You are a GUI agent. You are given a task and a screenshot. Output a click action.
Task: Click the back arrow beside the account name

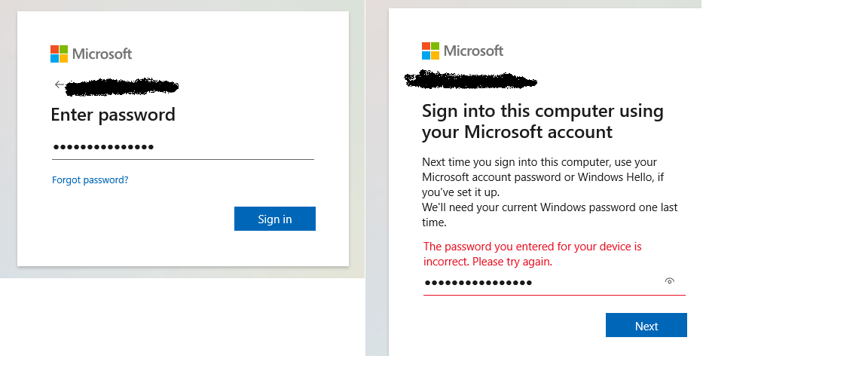[x=59, y=84]
